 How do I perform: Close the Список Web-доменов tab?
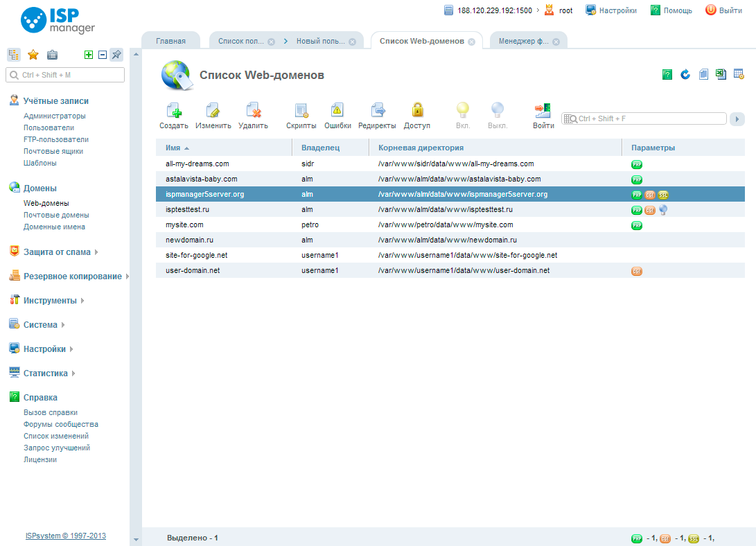[x=471, y=42]
